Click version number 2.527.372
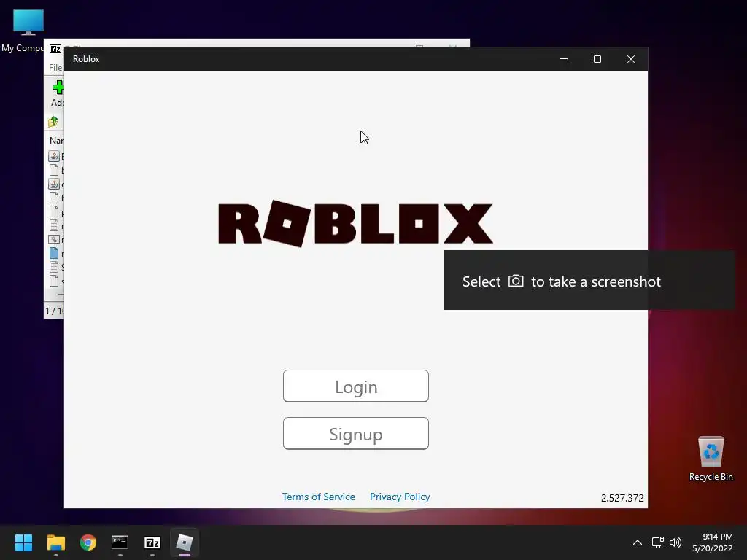 point(622,498)
